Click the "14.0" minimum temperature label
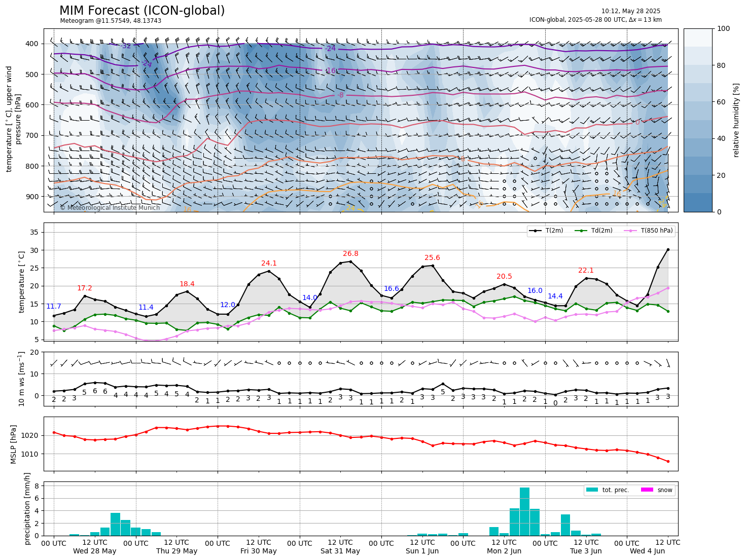 [x=310, y=298]
